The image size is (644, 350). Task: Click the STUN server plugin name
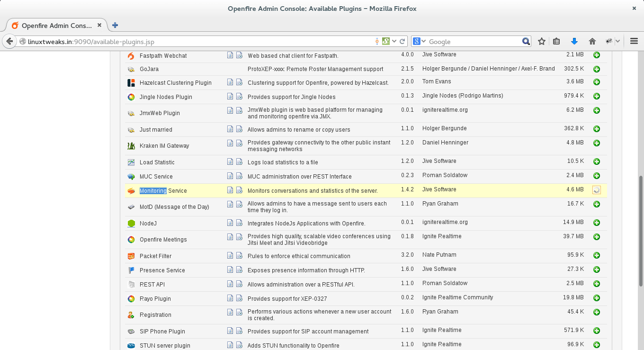pos(165,346)
